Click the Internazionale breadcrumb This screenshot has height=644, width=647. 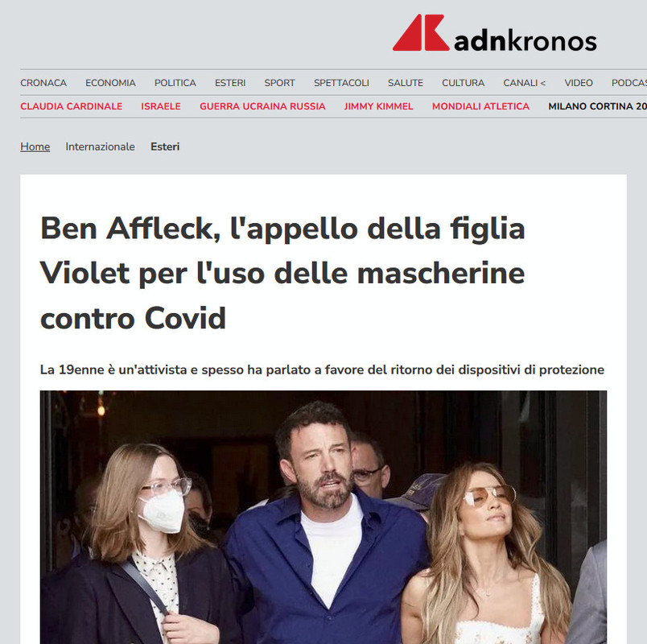pyautogui.click(x=100, y=147)
